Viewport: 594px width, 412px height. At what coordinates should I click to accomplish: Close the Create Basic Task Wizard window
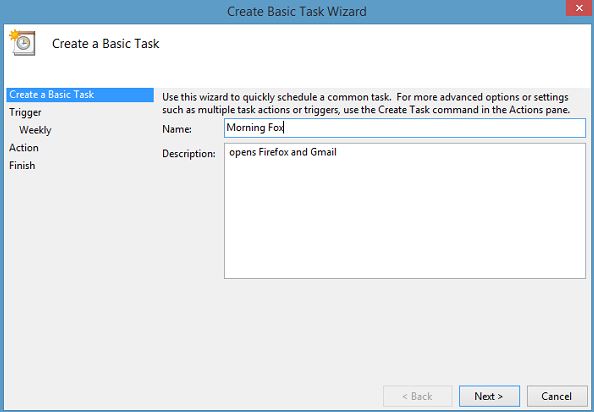click(579, 8)
